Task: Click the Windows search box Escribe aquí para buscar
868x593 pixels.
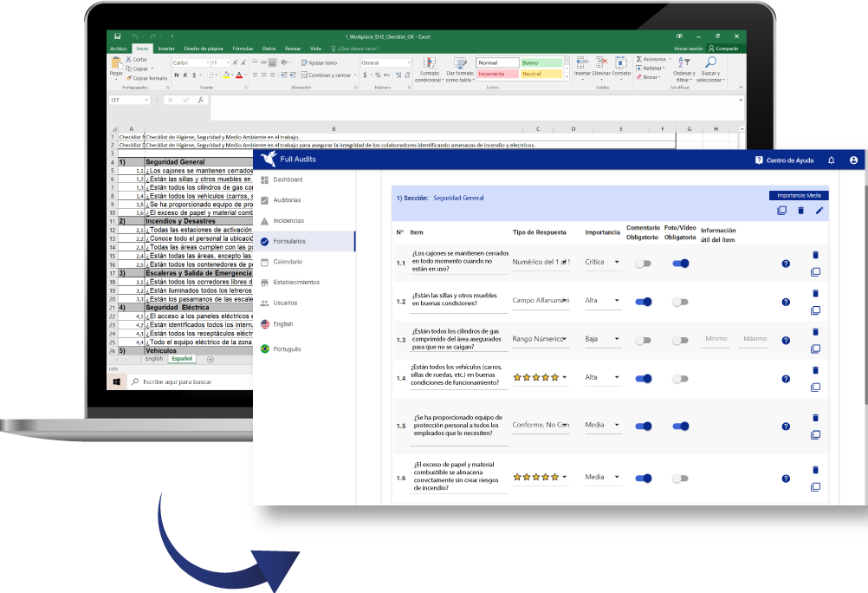Action: coord(191,381)
